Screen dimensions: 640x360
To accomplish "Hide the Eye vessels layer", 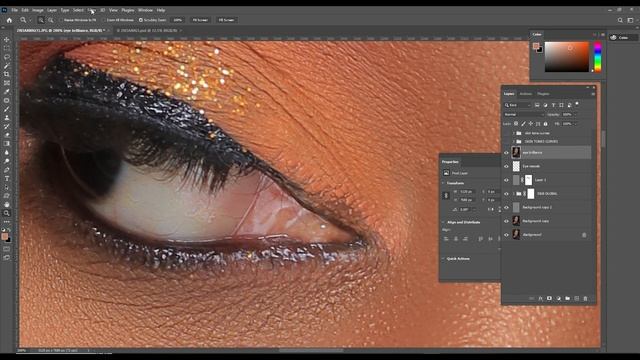I will pyautogui.click(x=506, y=167).
